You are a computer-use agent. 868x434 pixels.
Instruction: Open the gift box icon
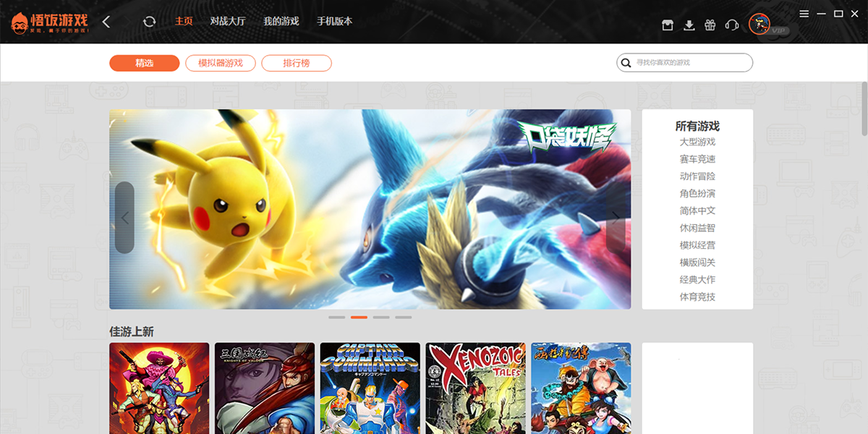click(x=710, y=25)
